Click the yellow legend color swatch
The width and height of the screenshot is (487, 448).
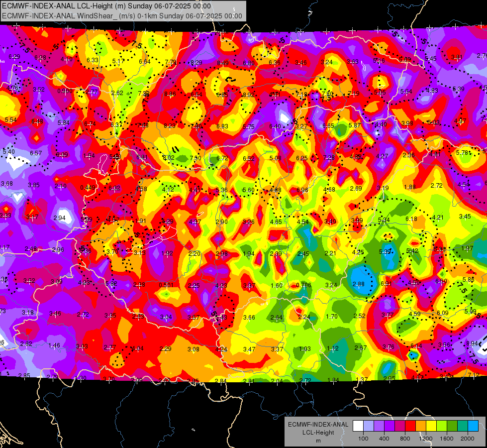[x=431, y=426]
